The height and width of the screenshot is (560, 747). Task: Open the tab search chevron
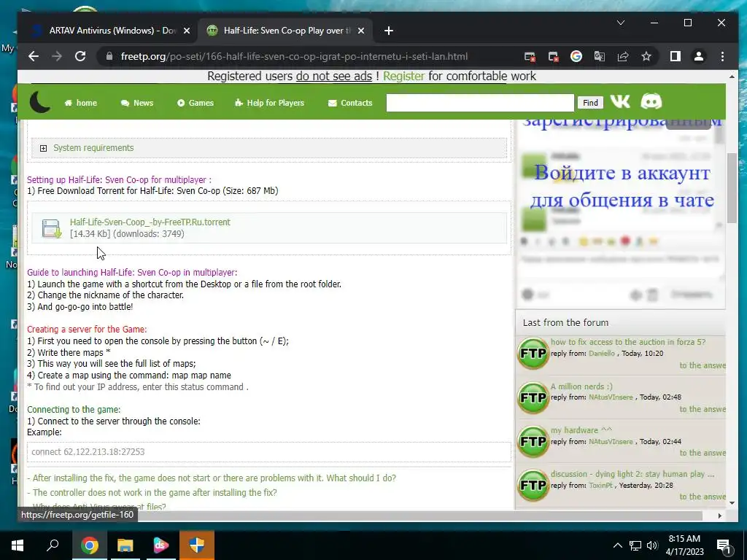point(621,23)
